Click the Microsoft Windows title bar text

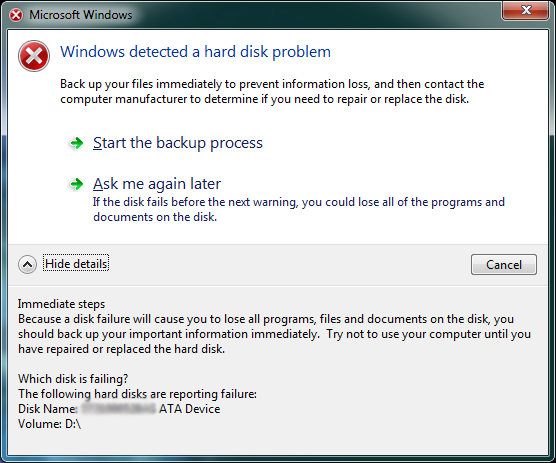pyautogui.click(x=81, y=15)
